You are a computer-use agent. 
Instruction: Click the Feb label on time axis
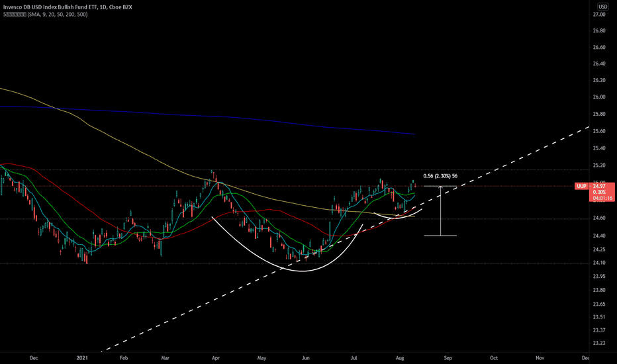pos(124,358)
